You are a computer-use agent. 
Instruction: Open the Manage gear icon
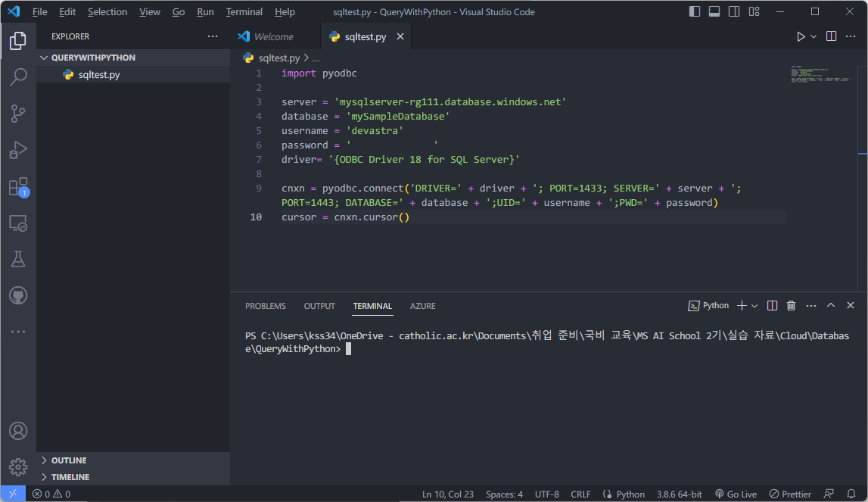coord(18,466)
